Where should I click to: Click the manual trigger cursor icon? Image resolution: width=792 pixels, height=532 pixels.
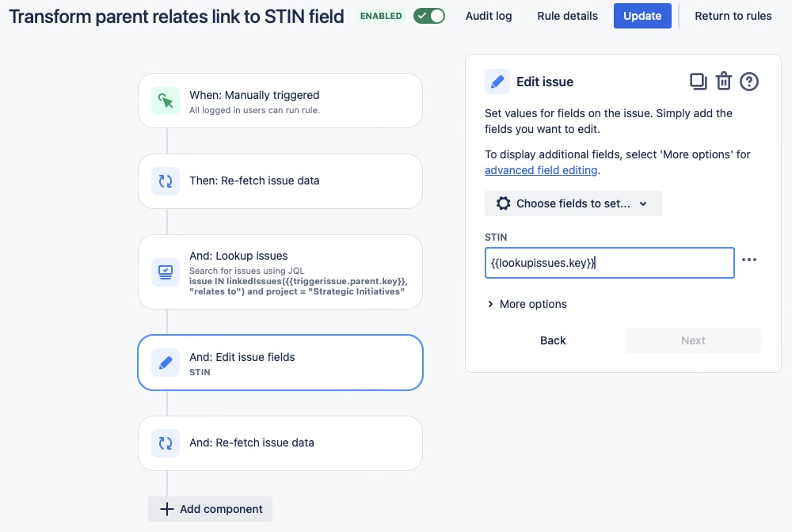pyautogui.click(x=166, y=101)
